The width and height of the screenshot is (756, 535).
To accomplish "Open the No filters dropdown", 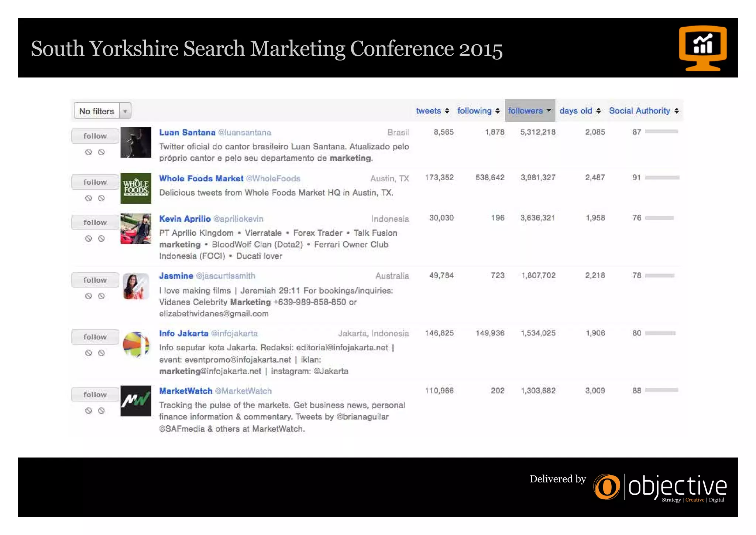I will pyautogui.click(x=102, y=110).
